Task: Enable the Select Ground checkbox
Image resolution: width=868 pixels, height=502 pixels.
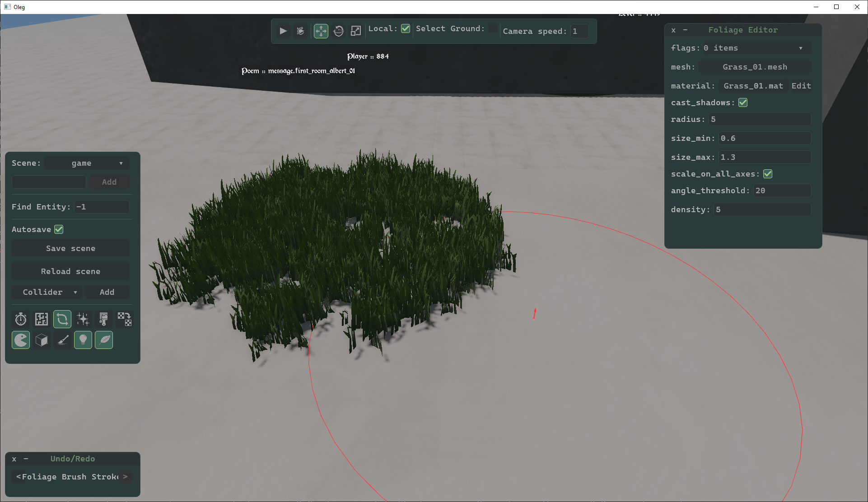Action: click(493, 28)
